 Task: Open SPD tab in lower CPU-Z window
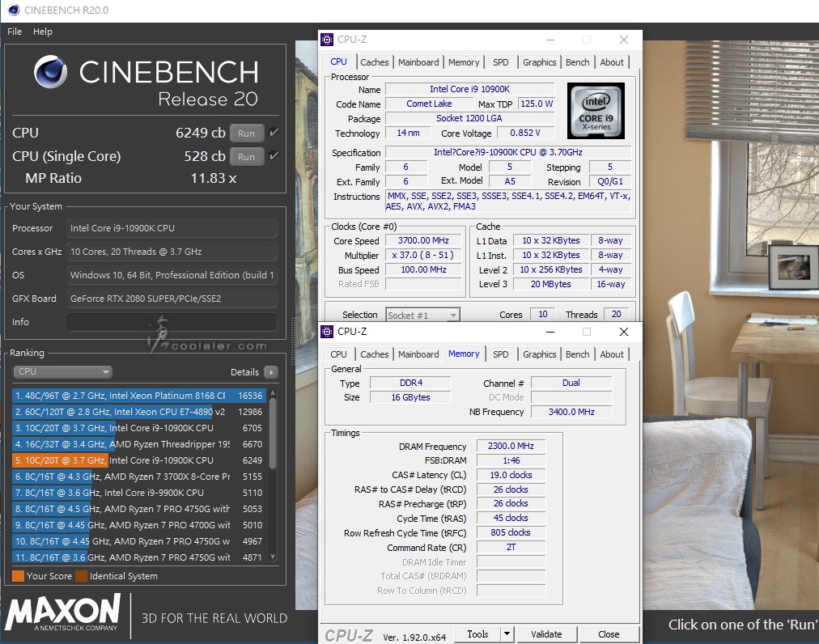[x=500, y=354]
